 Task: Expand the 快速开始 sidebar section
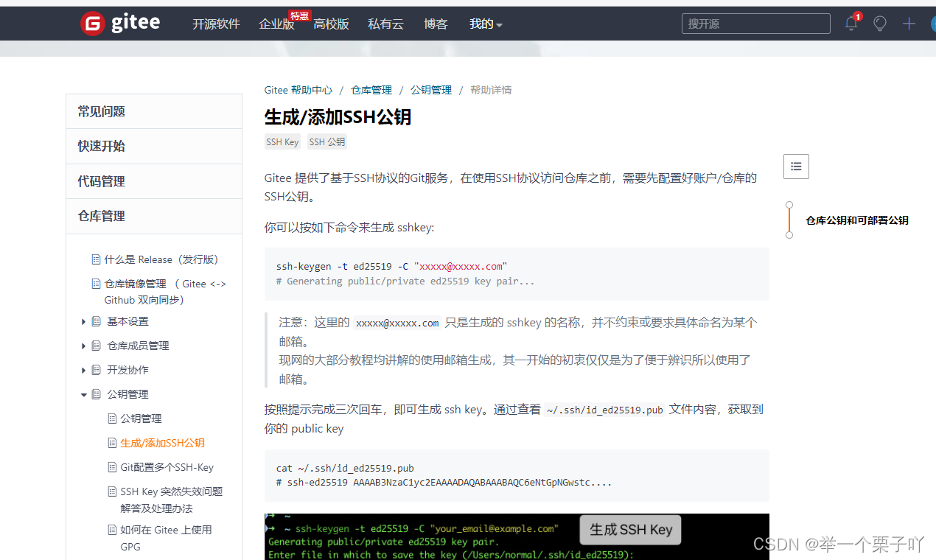[154, 146]
